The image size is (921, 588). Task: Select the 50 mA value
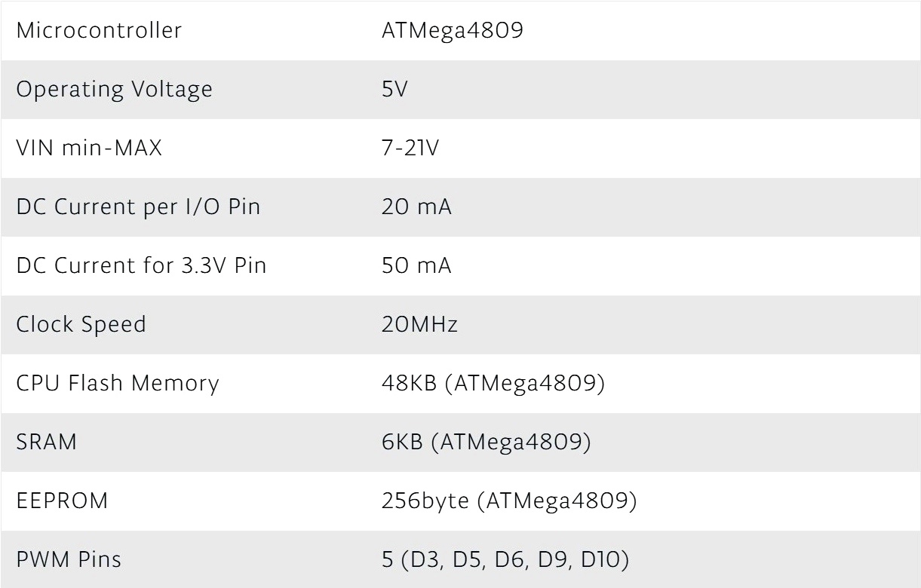click(416, 266)
